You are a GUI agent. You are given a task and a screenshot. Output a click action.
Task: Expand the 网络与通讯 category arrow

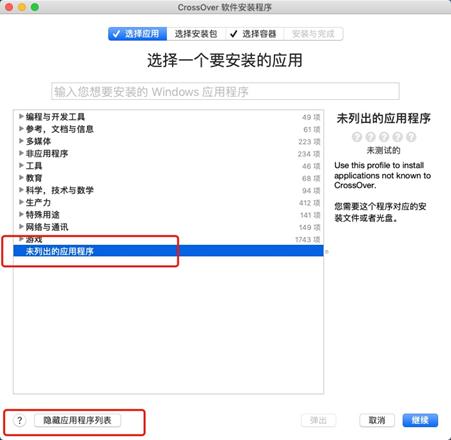[x=21, y=226]
